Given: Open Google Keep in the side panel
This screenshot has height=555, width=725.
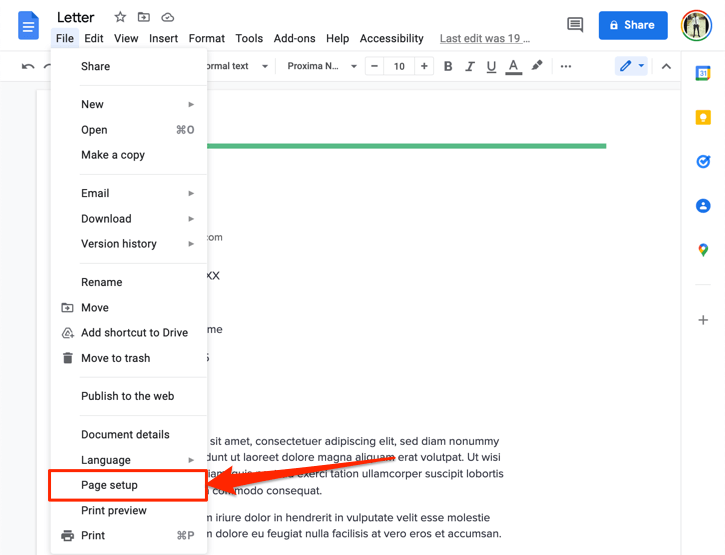Looking at the screenshot, I should (703, 117).
